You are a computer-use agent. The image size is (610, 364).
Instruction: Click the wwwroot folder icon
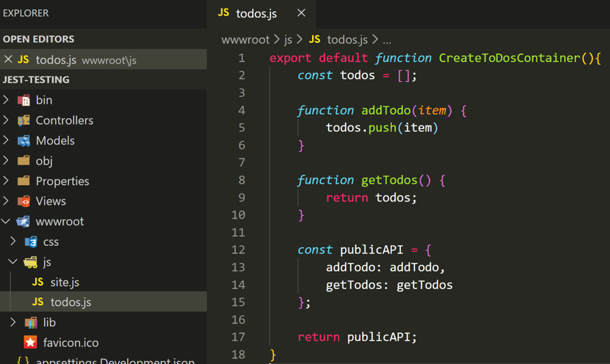[x=23, y=221]
